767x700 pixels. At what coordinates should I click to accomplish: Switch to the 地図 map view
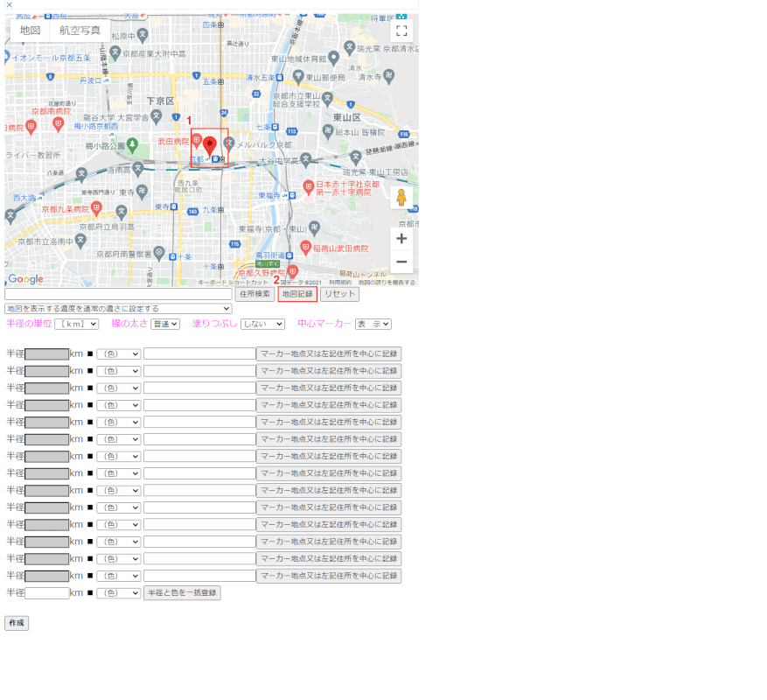(x=30, y=31)
